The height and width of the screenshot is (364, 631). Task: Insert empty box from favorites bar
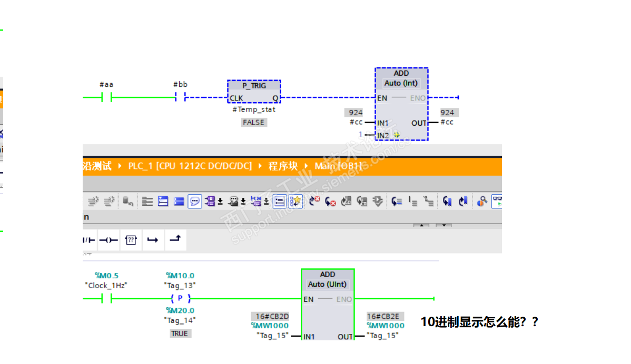click(131, 240)
